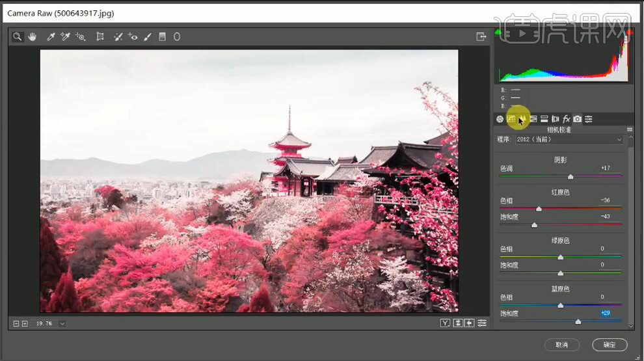Adjust the 阴影 色调 slider
Screen dimensions: 644x361
570,177
